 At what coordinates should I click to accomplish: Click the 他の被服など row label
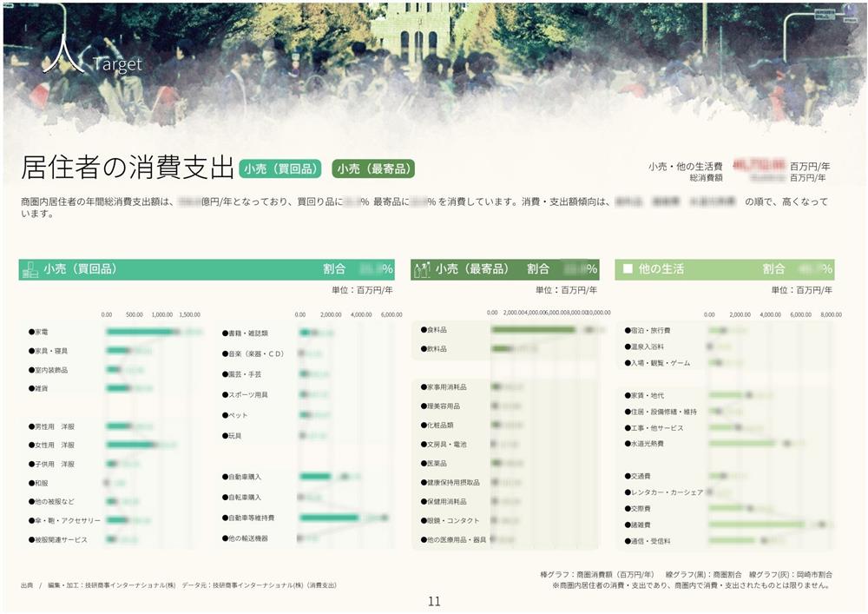51,502
